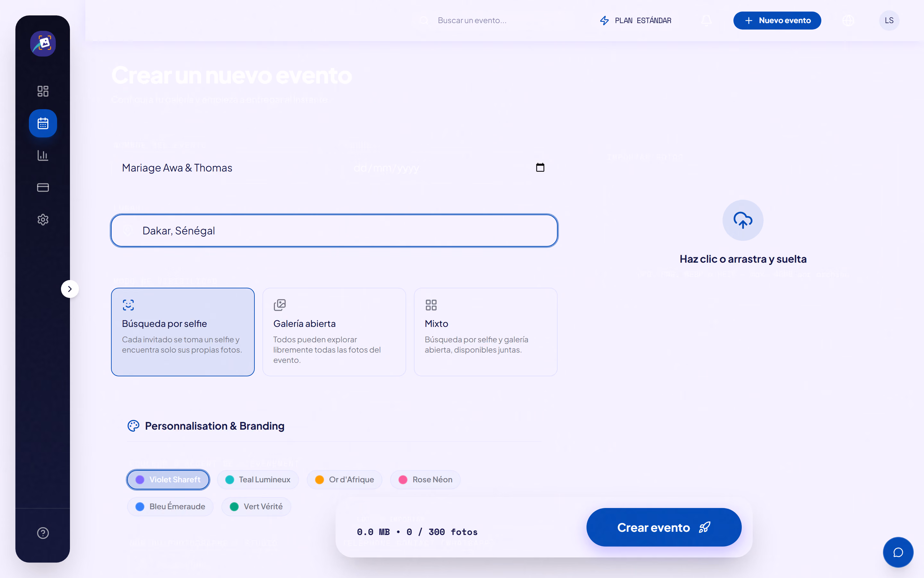Screen dimensions: 924x578
Task: Open the language globe icon
Action: point(848,20)
